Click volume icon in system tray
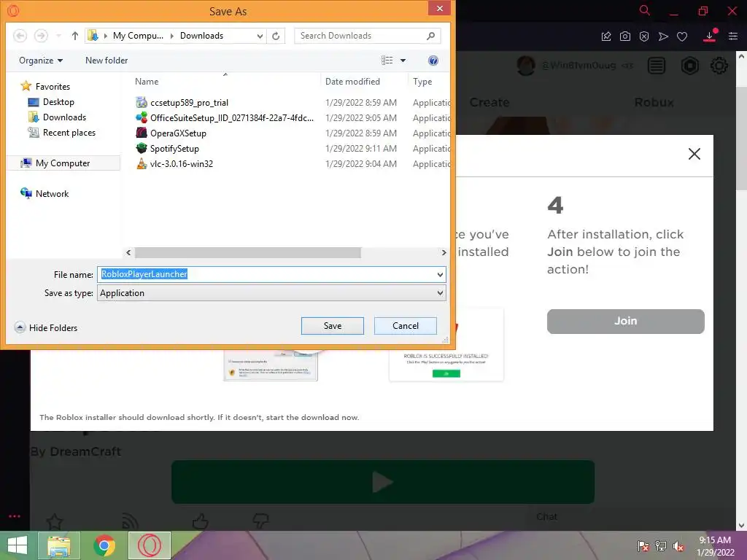Screen dimensions: 747x560 click(678, 546)
